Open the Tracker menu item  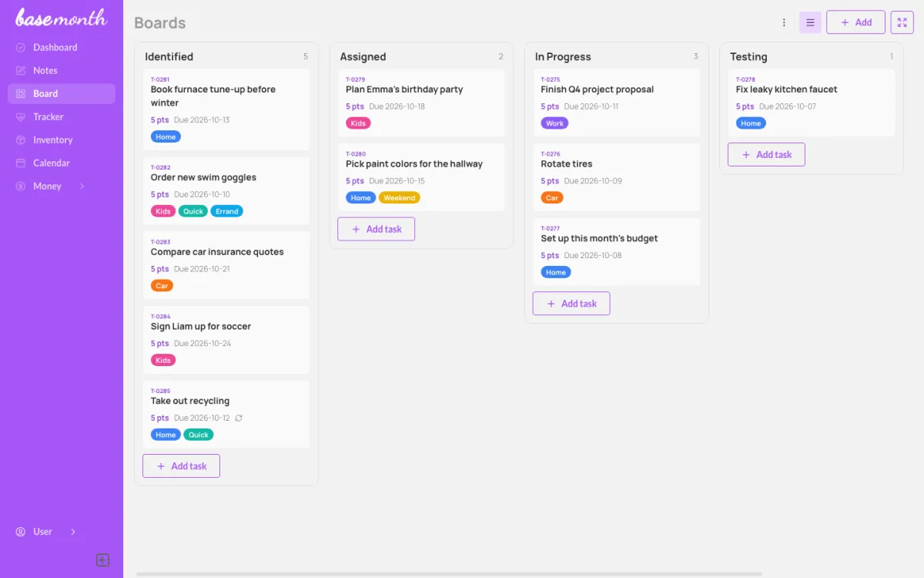62,116
